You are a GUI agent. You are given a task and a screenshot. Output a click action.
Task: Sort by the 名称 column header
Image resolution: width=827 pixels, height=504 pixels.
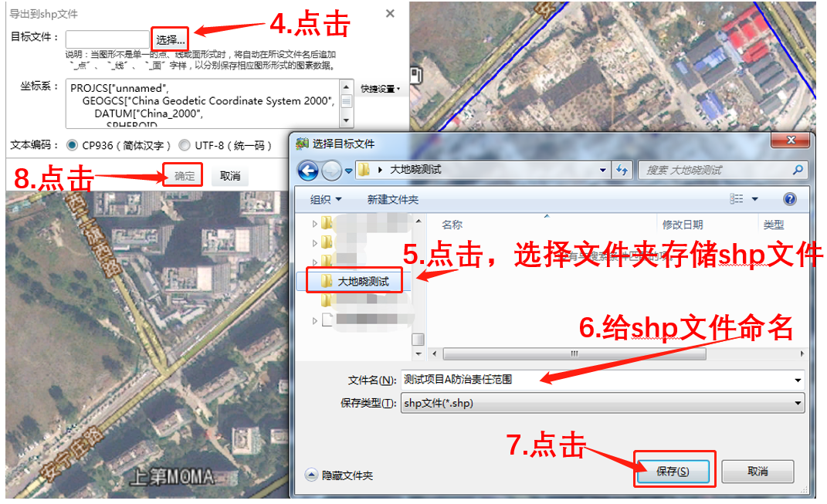click(452, 225)
